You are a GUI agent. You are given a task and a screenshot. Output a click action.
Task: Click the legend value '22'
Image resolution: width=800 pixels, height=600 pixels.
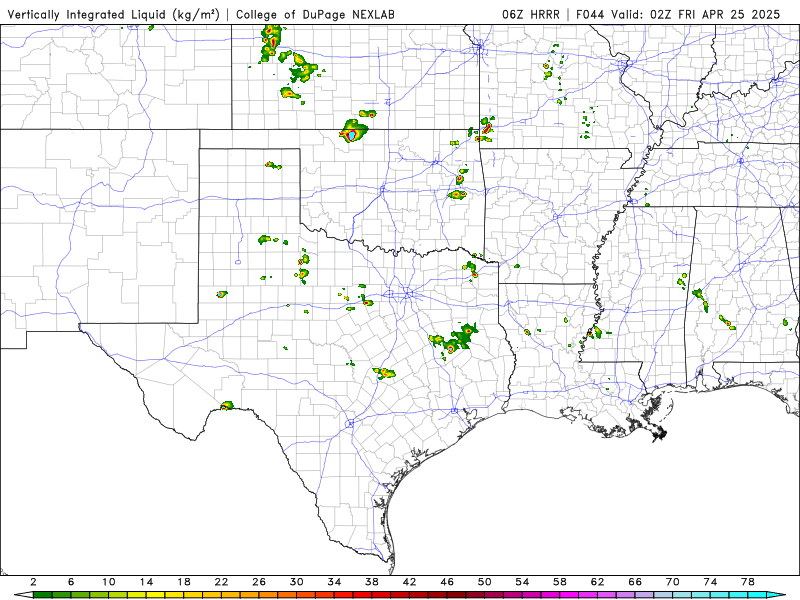[221, 582]
